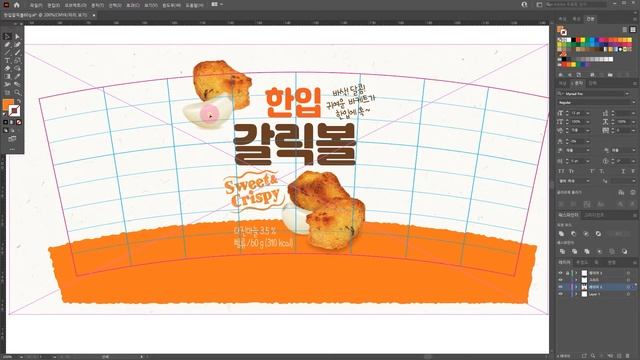640x360 pixels.
Task: Click the Unite shape mode in Pathfinder
Action: pyautogui.click(x=562, y=233)
